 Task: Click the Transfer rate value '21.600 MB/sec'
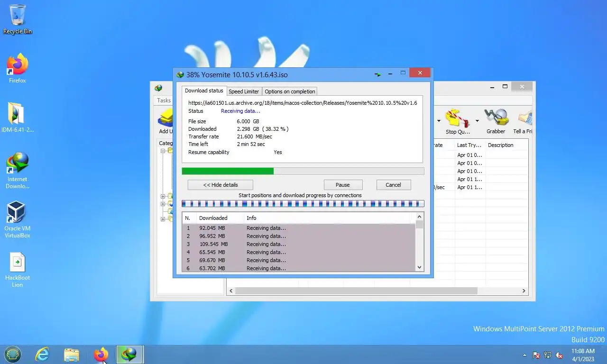click(255, 136)
